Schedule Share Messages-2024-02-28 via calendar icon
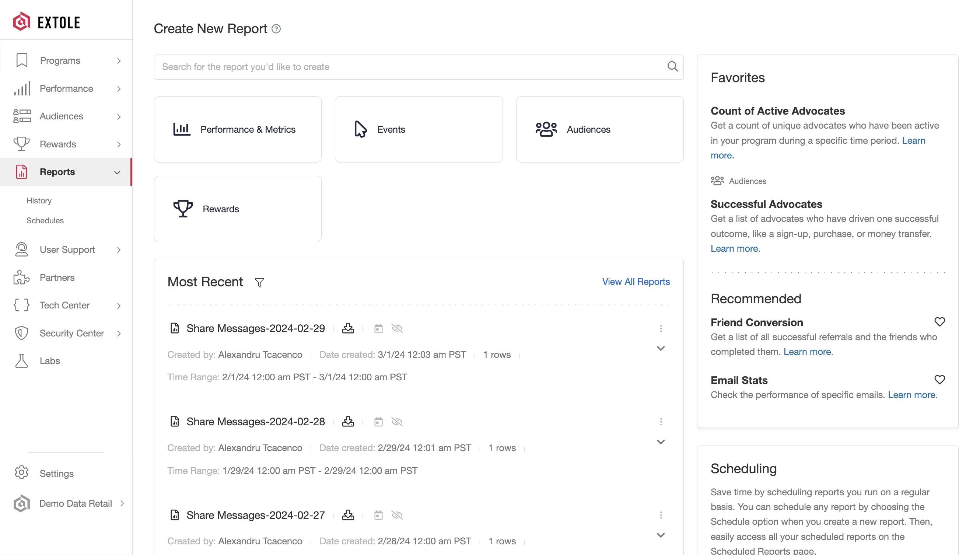Screen dimensions: 980x555 (x=378, y=422)
